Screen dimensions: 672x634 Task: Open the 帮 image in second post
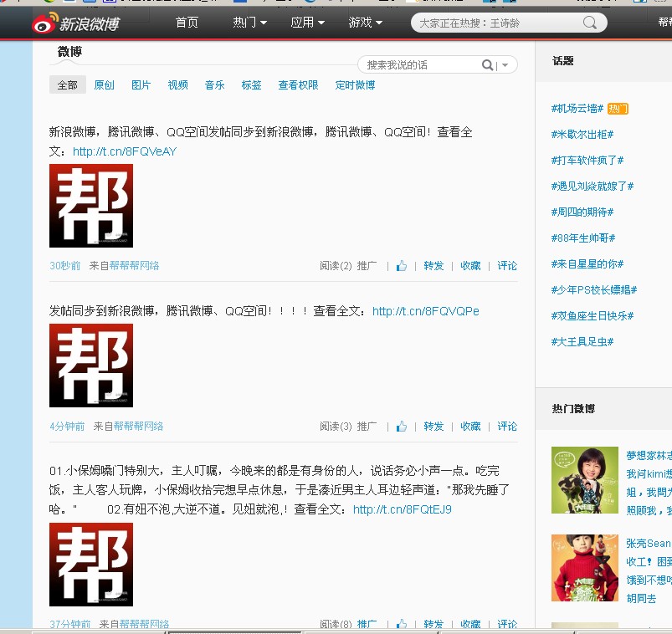tap(91, 366)
